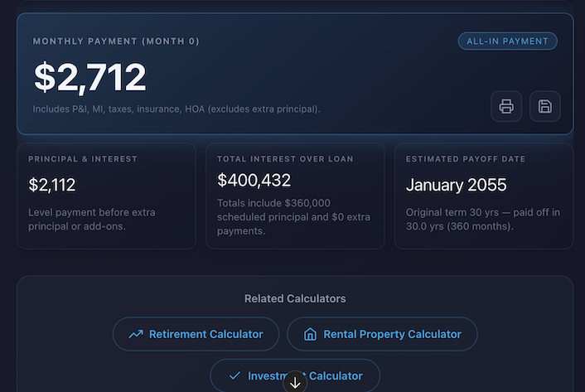Click the house icon beside Rental Property Calculator

pyautogui.click(x=310, y=334)
